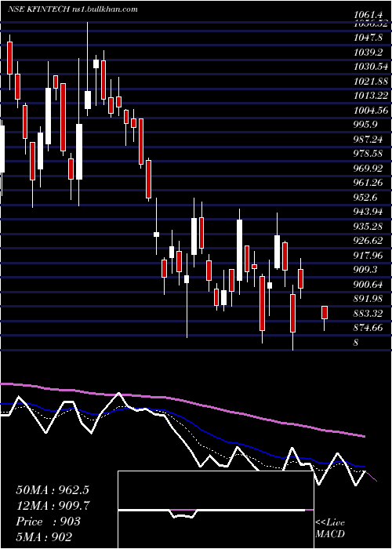Click the Live MACD label
The width and height of the screenshot is (392, 549).
click(x=330, y=529)
